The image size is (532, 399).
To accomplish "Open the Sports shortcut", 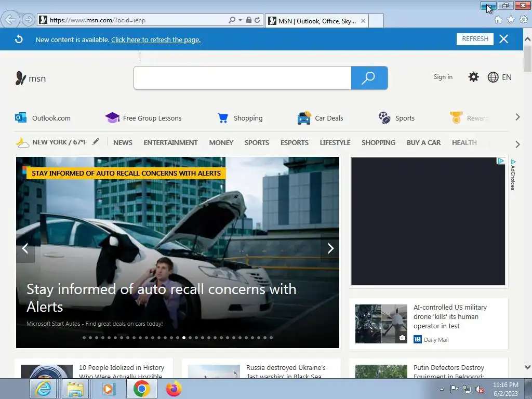I will coord(396,118).
